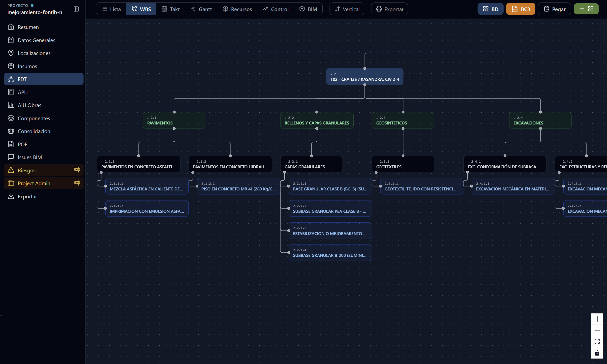
Task: Click construction badge beside Riesgos
Action: 77,170
